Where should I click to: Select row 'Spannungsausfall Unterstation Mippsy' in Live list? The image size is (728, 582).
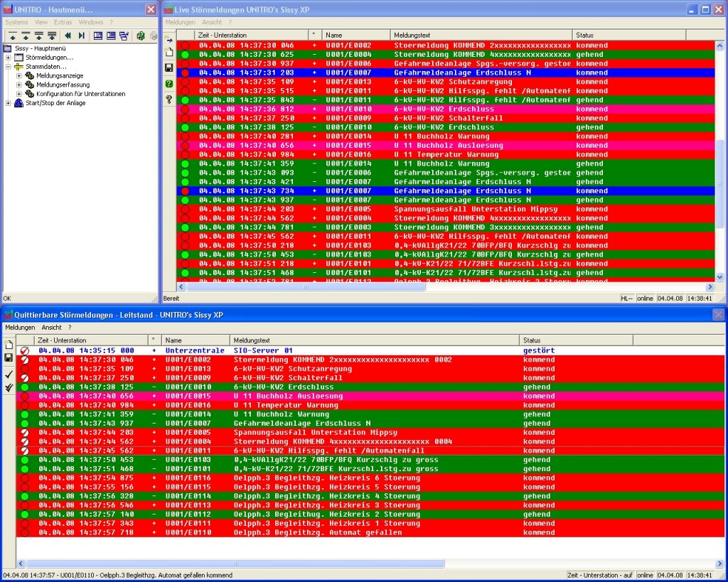(446, 209)
